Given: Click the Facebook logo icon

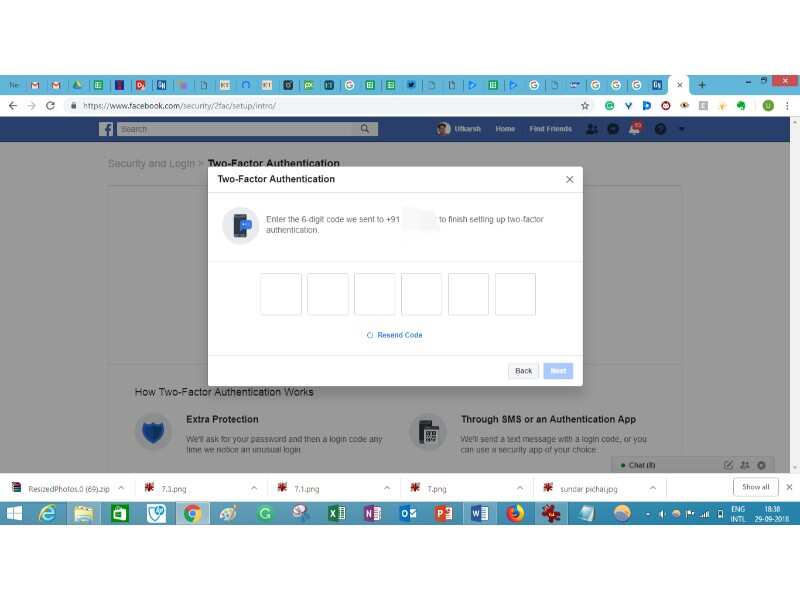Looking at the screenshot, I should tap(106, 129).
